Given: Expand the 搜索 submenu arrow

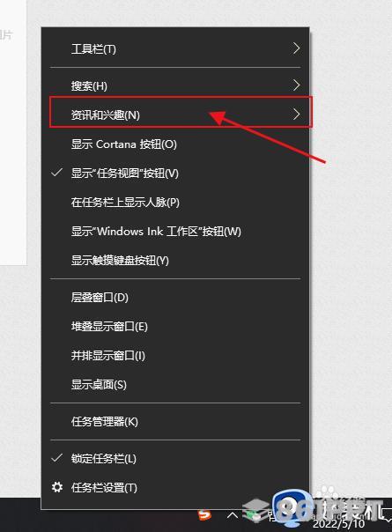Looking at the screenshot, I should click(296, 85).
